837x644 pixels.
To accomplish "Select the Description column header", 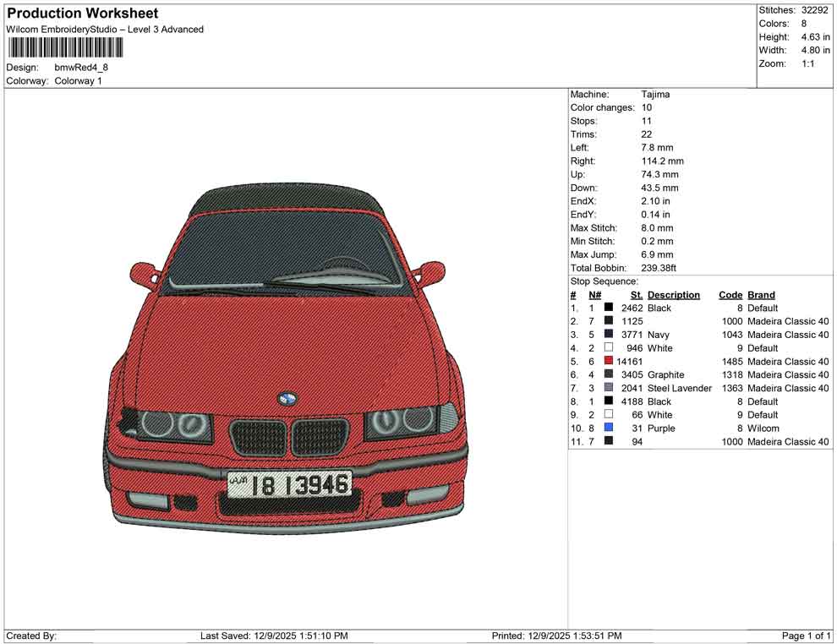I will click(x=674, y=294).
